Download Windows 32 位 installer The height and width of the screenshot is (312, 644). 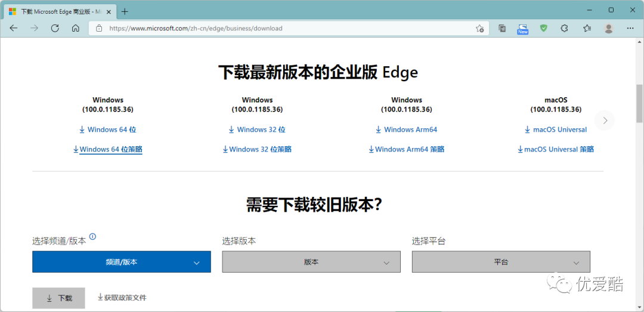tap(257, 129)
